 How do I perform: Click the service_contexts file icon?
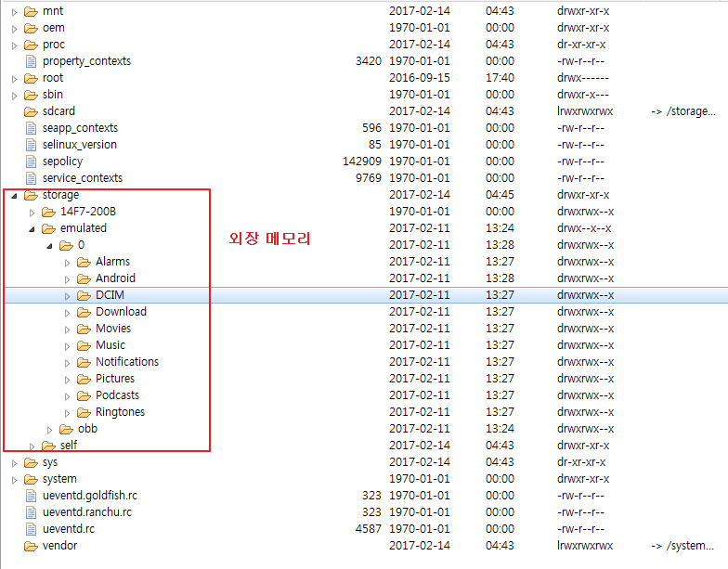[31, 178]
